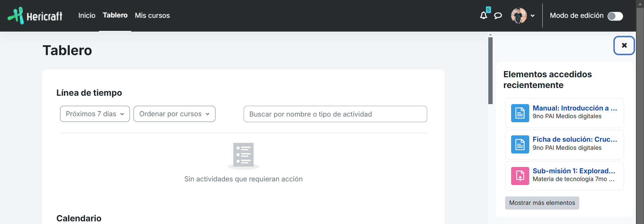Click the Hericraft logo

click(35, 16)
